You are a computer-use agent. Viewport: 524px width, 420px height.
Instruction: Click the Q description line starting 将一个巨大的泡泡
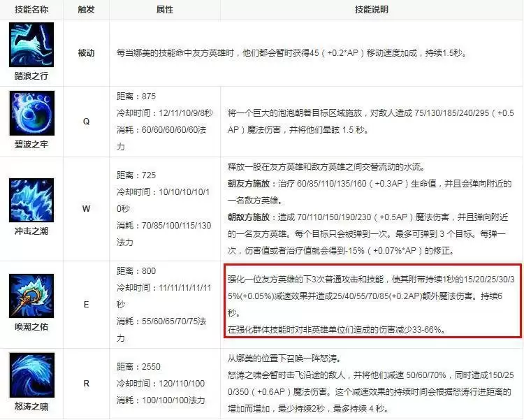click(x=371, y=113)
